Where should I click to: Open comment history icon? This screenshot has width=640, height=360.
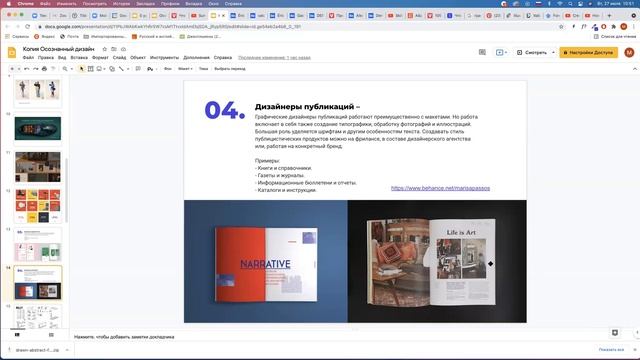click(482, 52)
